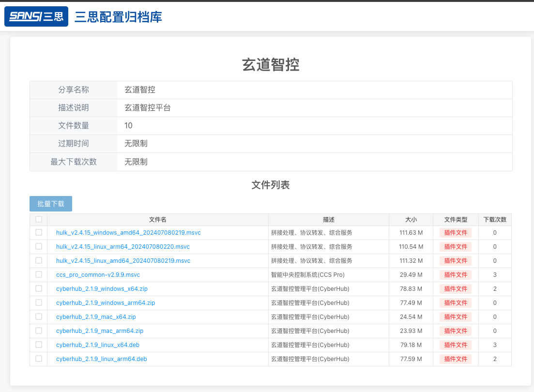Check the box for hulk_v2.4.15_linux_amd64 file
Screen dimensions: 534x392
tap(39, 260)
